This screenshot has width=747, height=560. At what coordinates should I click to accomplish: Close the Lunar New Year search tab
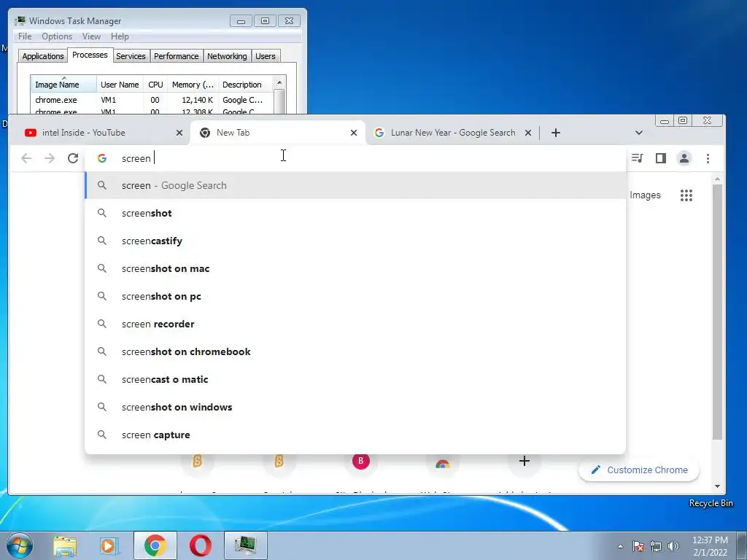[x=528, y=133]
